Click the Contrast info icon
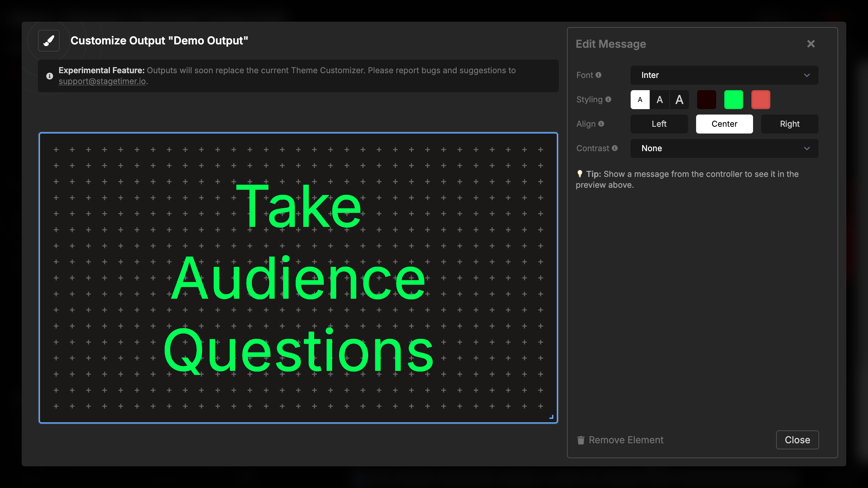 pos(615,148)
